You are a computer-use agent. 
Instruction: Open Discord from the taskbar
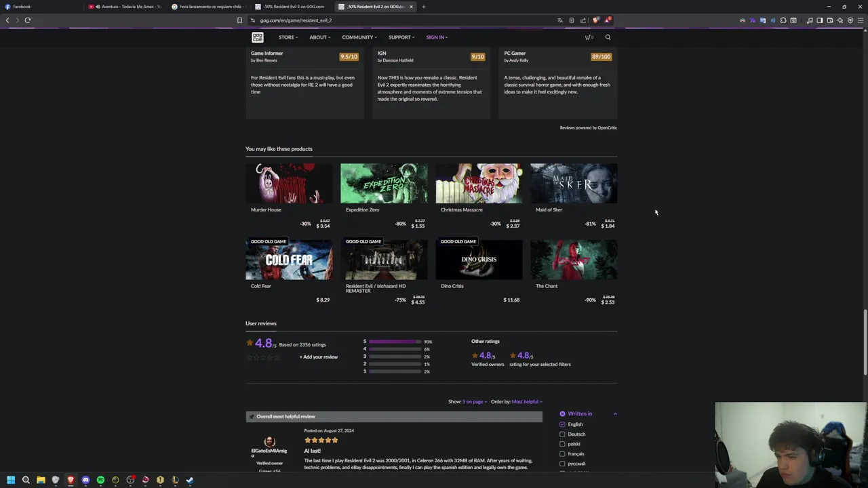click(85, 480)
